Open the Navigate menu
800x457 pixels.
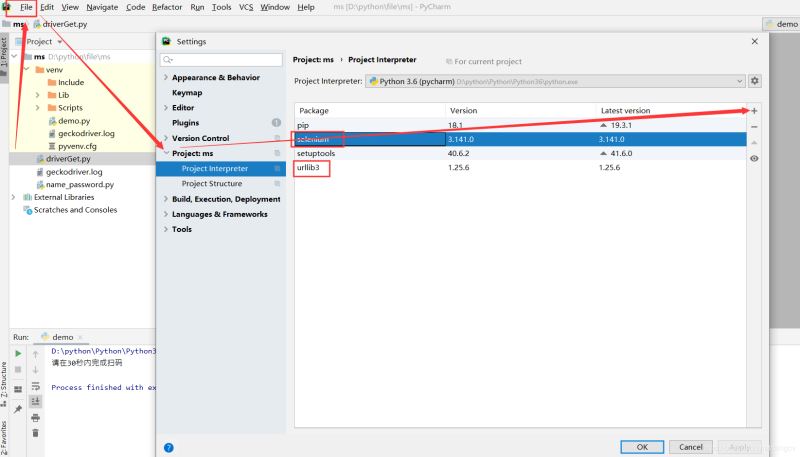coord(102,7)
